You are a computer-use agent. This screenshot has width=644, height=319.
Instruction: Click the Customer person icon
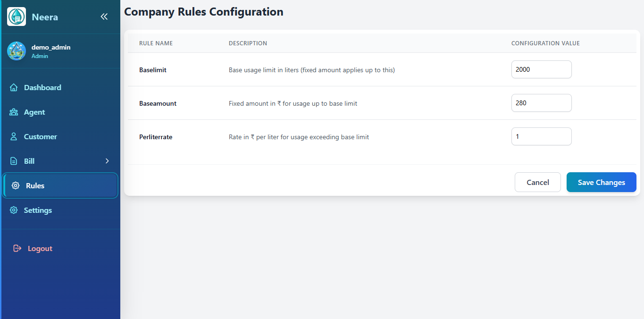point(14,137)
